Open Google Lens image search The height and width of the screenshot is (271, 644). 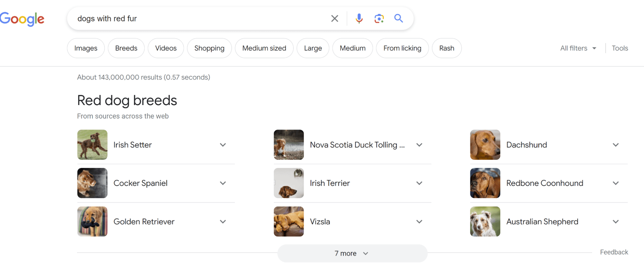379,18
